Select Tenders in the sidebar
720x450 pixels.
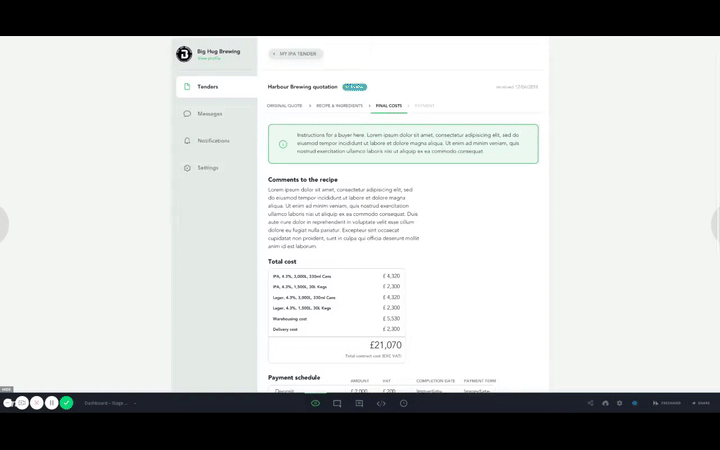pos(208,87)
